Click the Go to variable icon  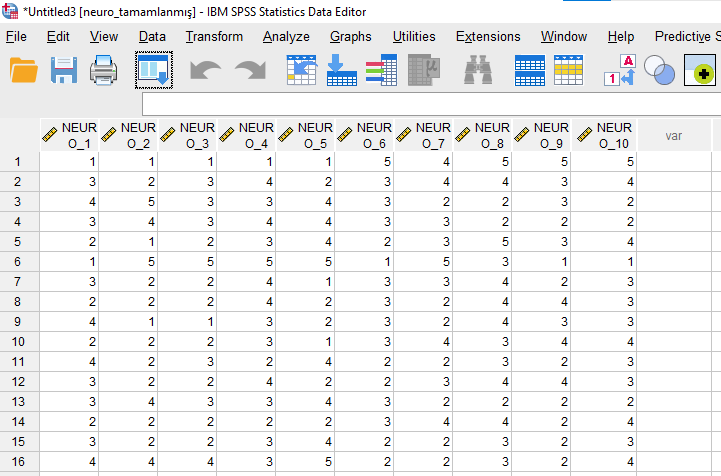[x=342, y=70]
